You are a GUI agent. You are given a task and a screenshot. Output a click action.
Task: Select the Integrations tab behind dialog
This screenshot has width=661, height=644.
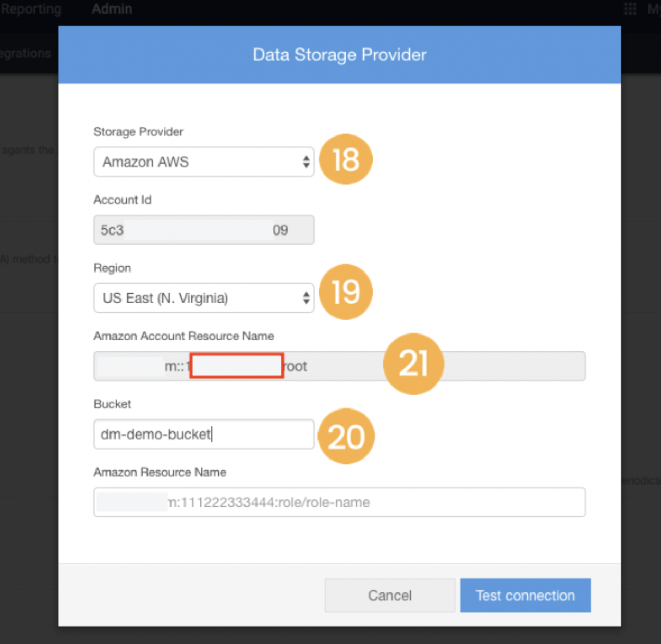[26, 53]
